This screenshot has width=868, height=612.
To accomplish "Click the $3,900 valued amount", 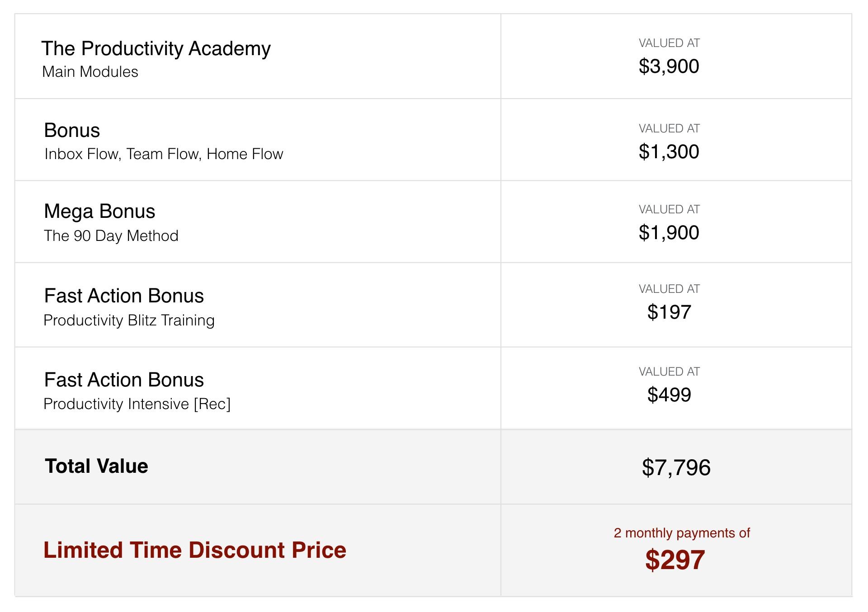I will tap(669, 66).
